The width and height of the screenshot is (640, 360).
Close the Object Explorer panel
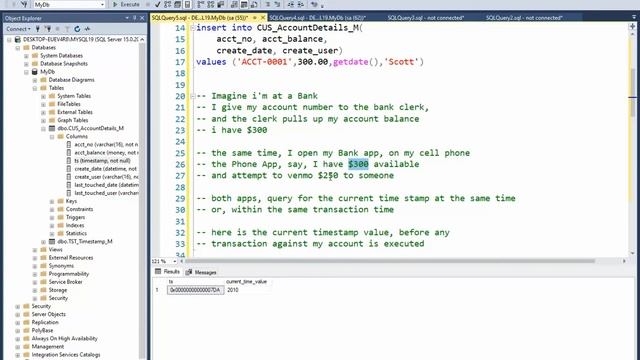tap(142, 18)
